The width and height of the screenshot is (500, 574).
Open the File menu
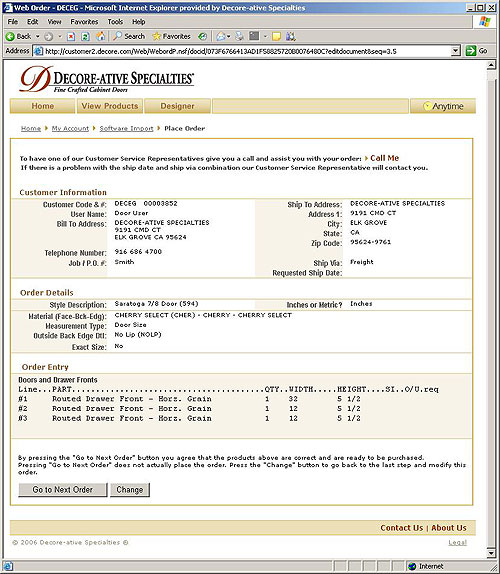point(12,22)
